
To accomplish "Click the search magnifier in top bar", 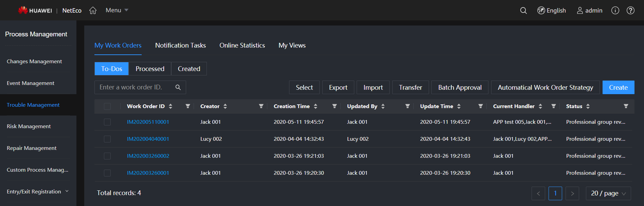I will click(523, 11).
